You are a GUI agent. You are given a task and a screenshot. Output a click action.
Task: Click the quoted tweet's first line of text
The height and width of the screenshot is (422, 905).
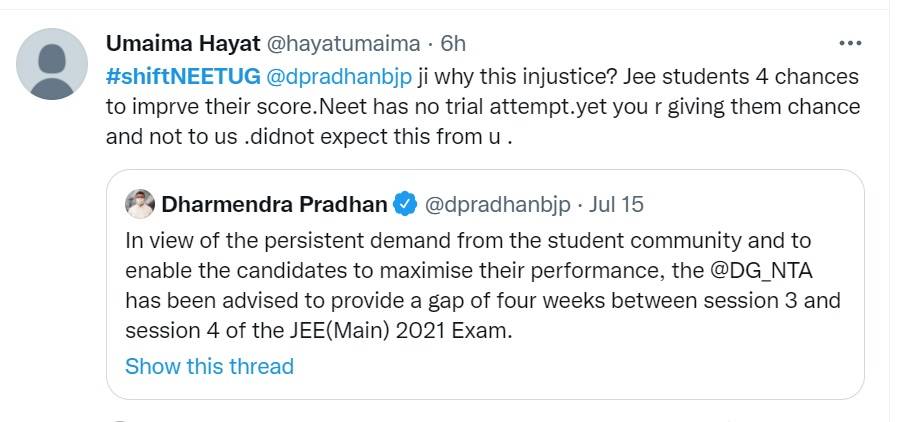click(x=468, y=241)
